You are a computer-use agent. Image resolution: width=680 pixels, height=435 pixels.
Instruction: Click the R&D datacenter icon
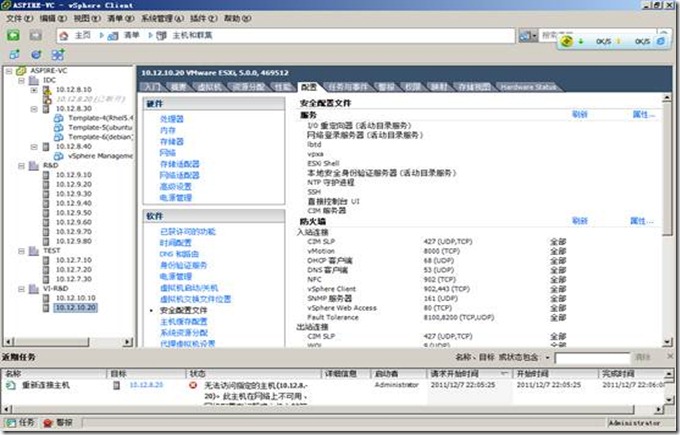pos(34,165)
